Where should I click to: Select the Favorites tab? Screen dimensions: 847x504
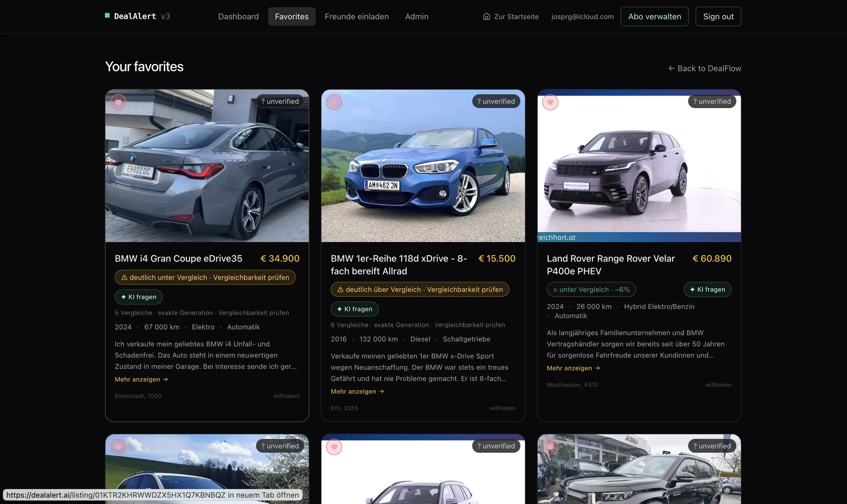(x=292, y=16)
